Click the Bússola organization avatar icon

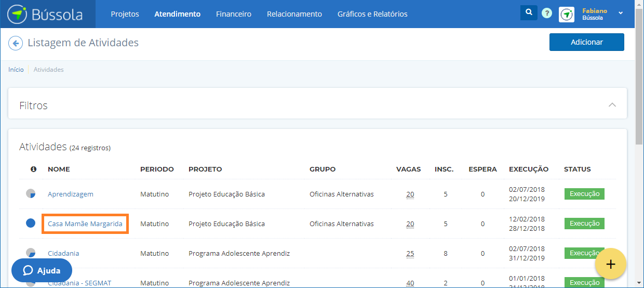[x=567, y=14]
